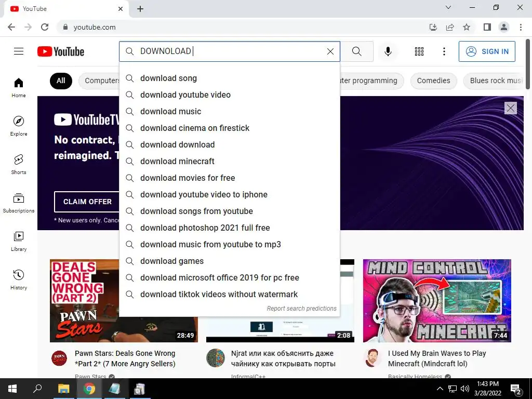Choose suggestion "download download"
The height and width of the screenshot is (399, 532).
[x=229, y=144]
